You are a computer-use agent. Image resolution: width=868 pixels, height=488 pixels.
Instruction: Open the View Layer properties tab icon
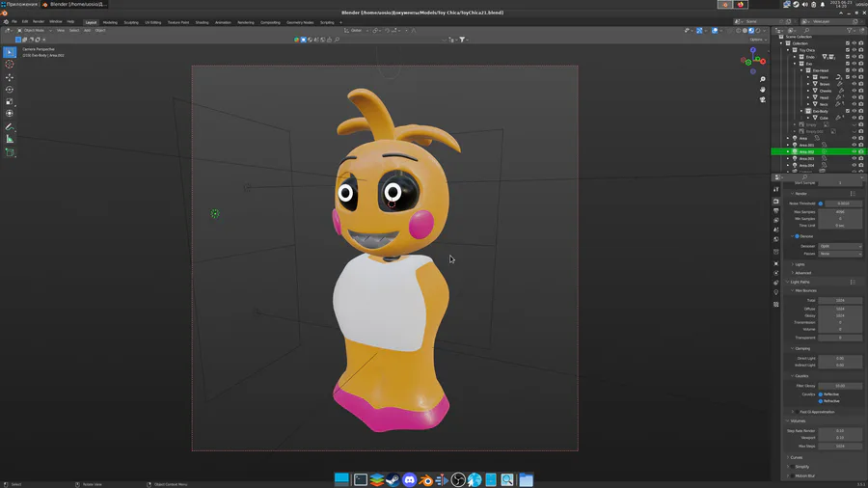(776, 220)
